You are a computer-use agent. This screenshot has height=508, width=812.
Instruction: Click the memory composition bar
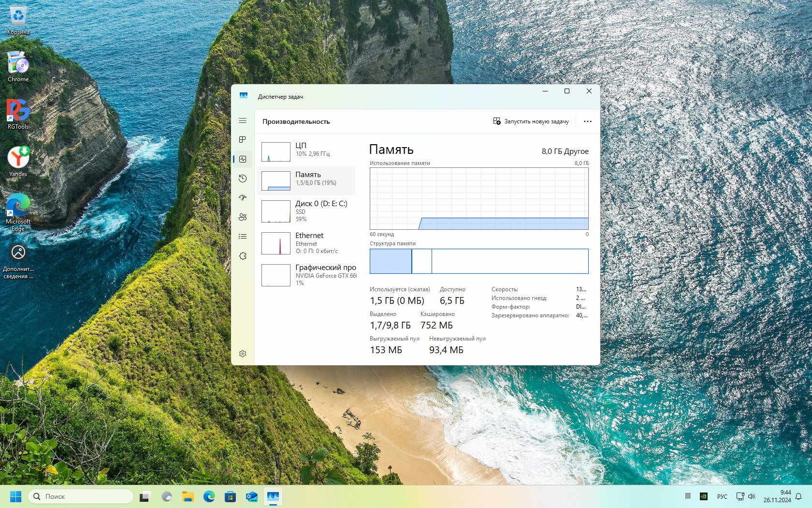click(478, 261)
